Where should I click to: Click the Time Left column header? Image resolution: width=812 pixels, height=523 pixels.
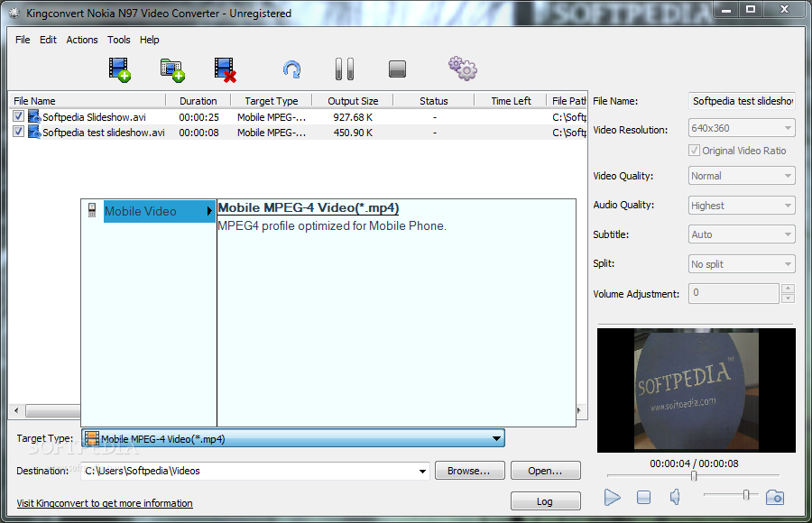point(511,101)
